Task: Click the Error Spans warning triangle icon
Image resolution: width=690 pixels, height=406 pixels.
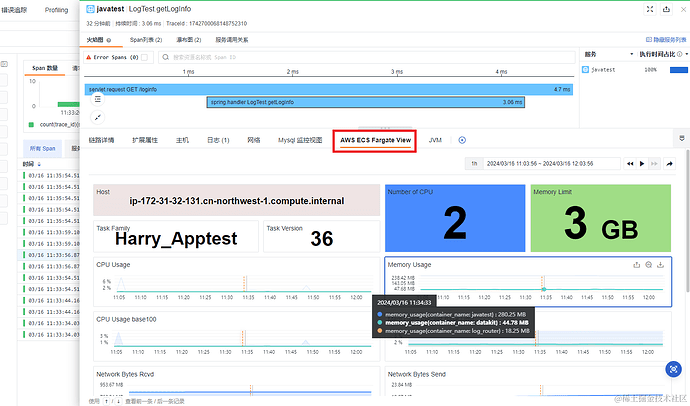Action: point(89,57)
